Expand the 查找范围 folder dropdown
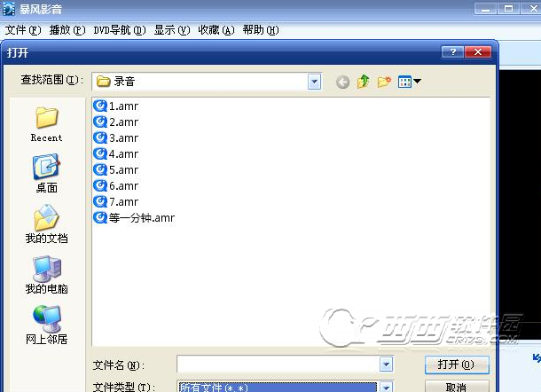This screenshot has height=392, width=541. tap(314, 82)
